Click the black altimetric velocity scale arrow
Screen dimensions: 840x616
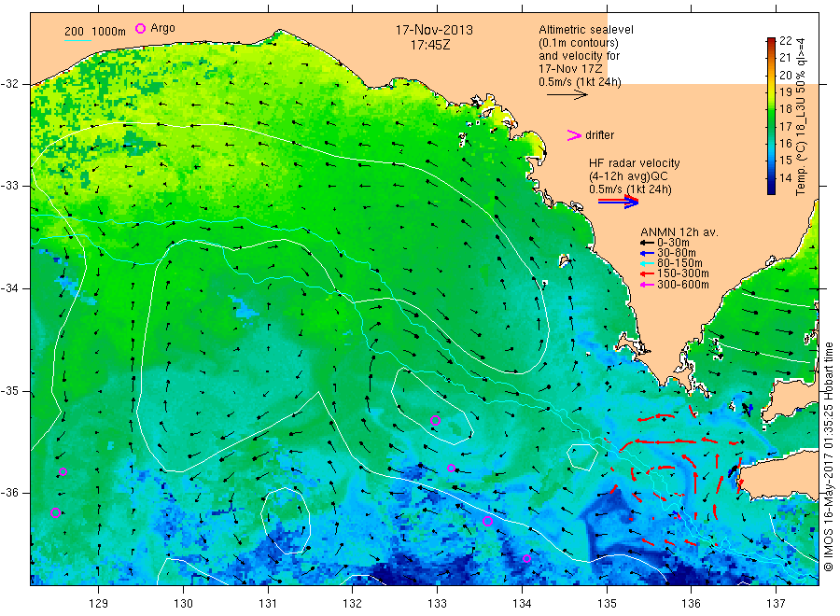[x=567, y=95]
